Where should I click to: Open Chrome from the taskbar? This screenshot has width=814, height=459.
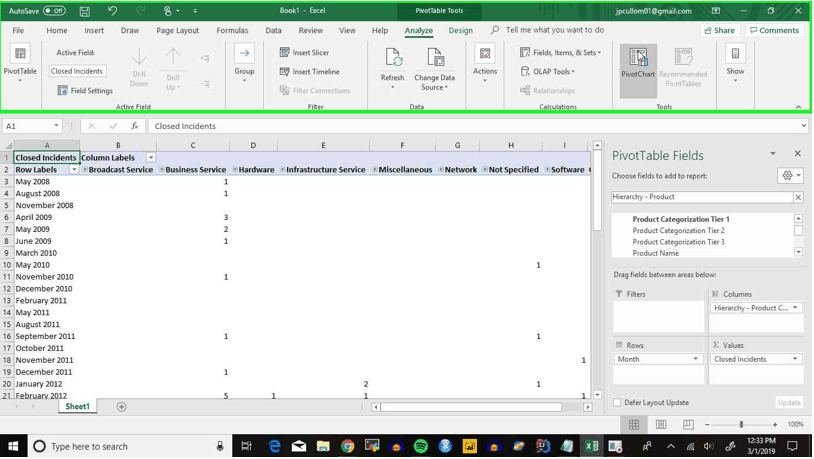[x=347, y=447]
